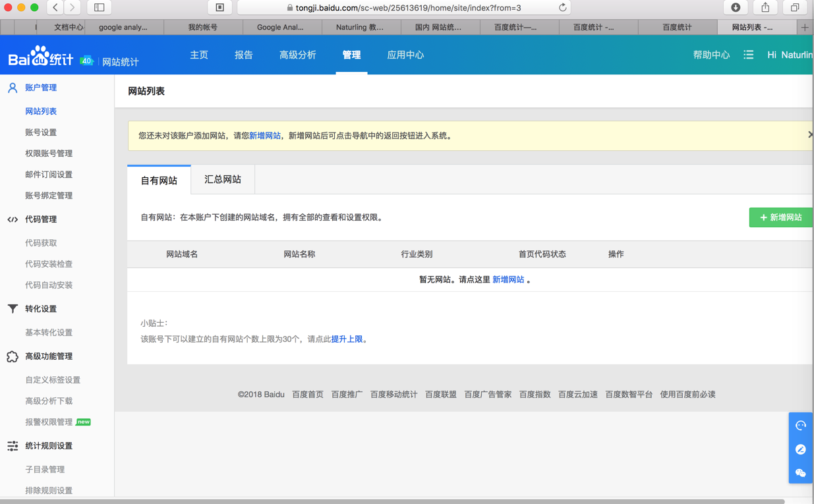Open the list menu icon beside 帮助中心
This screenshot has width=814, height=504.
(x=748, y=55)
